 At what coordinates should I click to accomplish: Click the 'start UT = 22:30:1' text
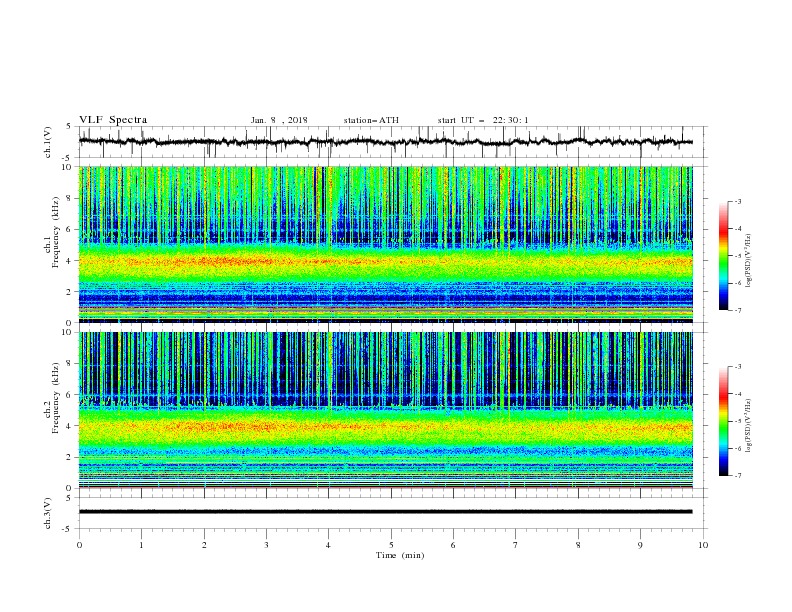coord(483,120)
